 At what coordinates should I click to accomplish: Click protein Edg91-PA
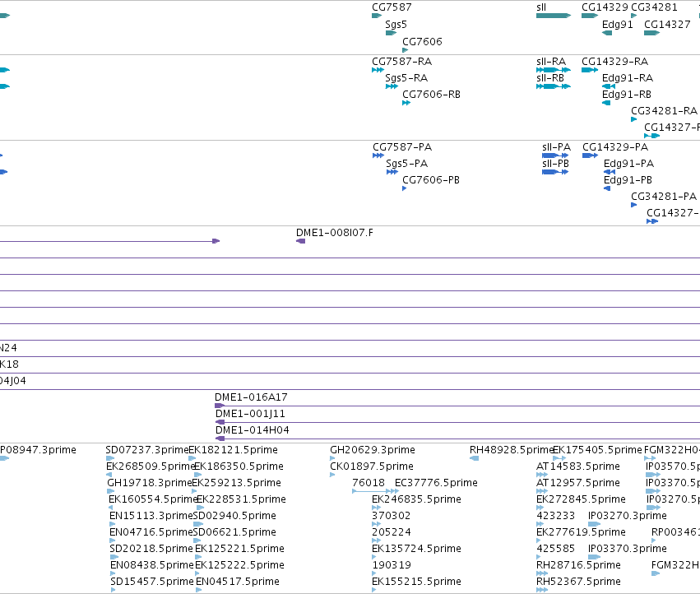tap(628, 164)
